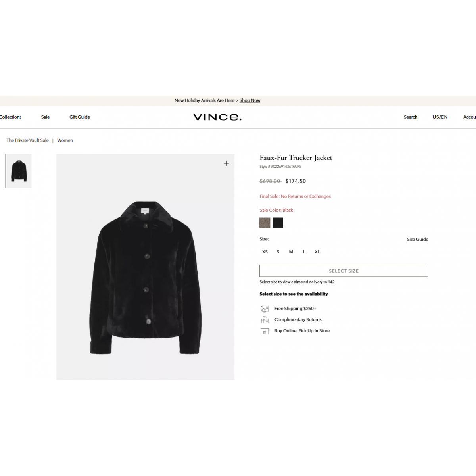Pick the black color swatch
476x476 pixels.
point(278,223)
